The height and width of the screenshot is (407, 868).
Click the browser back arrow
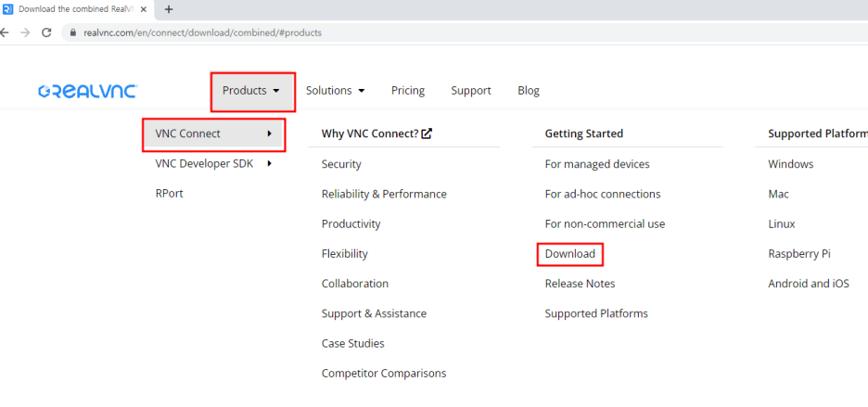[x=5, y=32]
